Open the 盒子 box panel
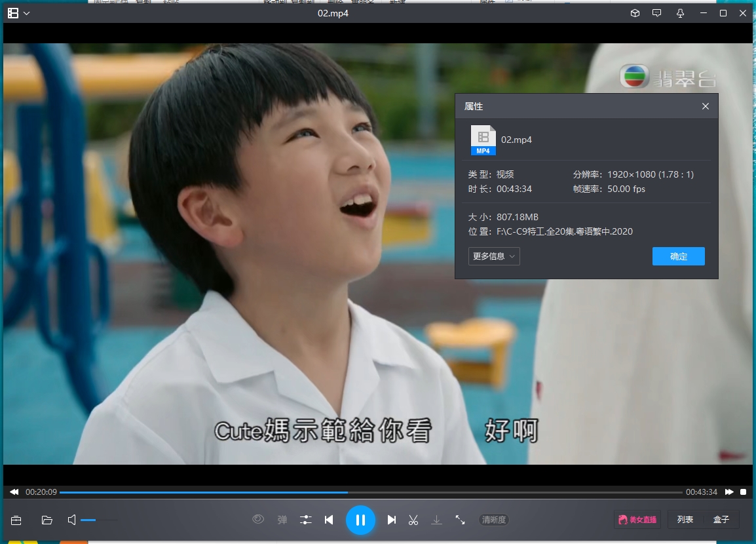The image size is (756, 544). pos(721,520)
